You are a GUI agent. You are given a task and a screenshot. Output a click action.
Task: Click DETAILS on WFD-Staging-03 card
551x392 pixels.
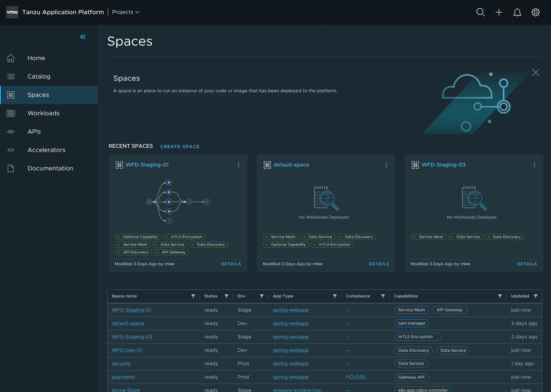click(x=527, y=264)
